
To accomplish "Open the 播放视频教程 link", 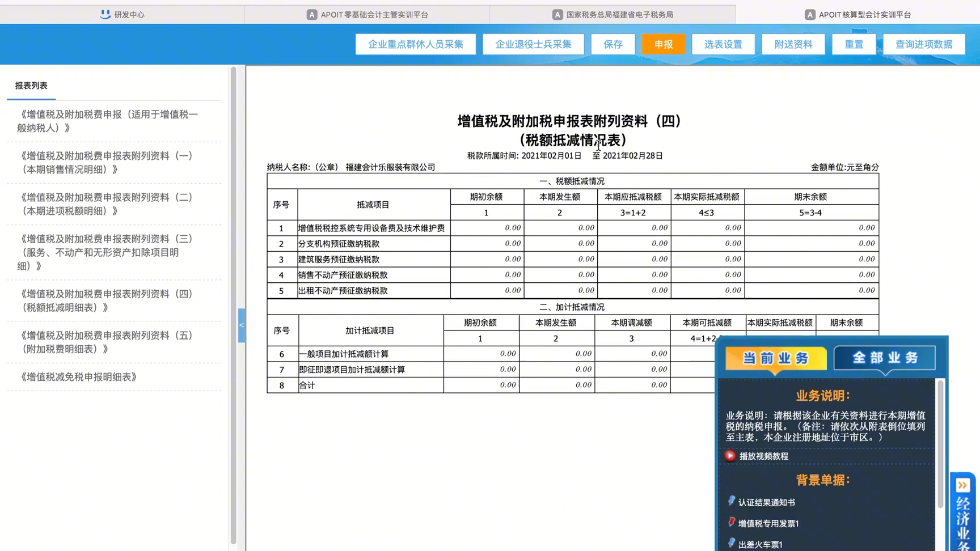I will click(763, 456).
